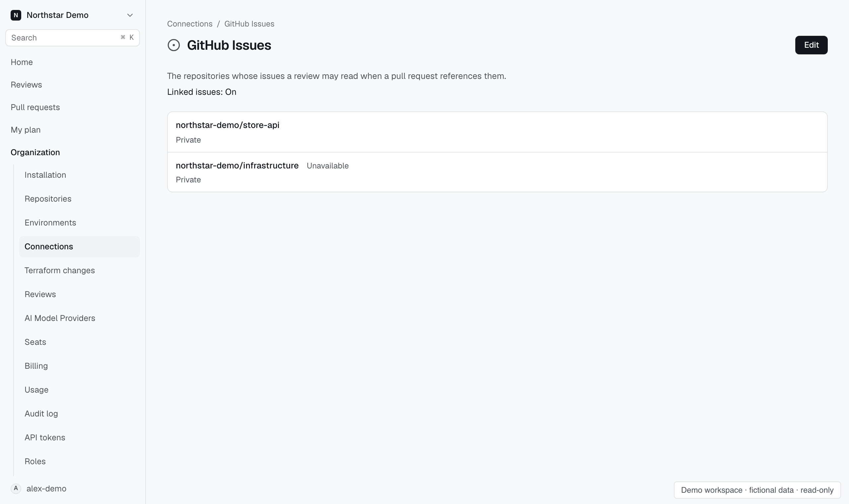
Task: Select northstar-demo/store-api repository row
Action: pyautogui.click(x=497, y=132)
